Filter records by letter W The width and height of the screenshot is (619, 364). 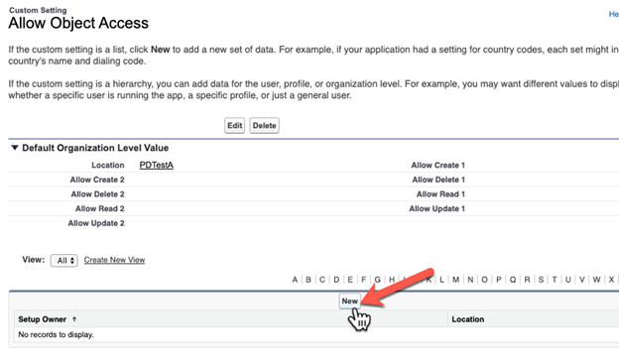pos(596,280)
